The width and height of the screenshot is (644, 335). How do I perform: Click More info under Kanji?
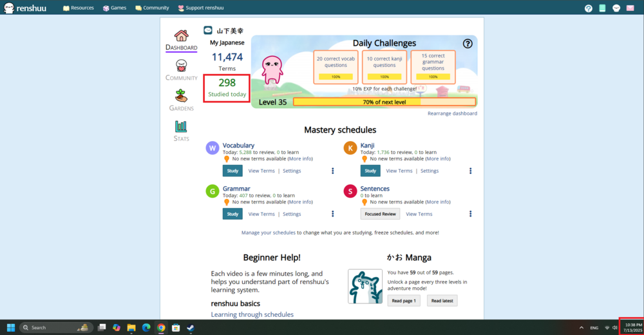[438, 158]
